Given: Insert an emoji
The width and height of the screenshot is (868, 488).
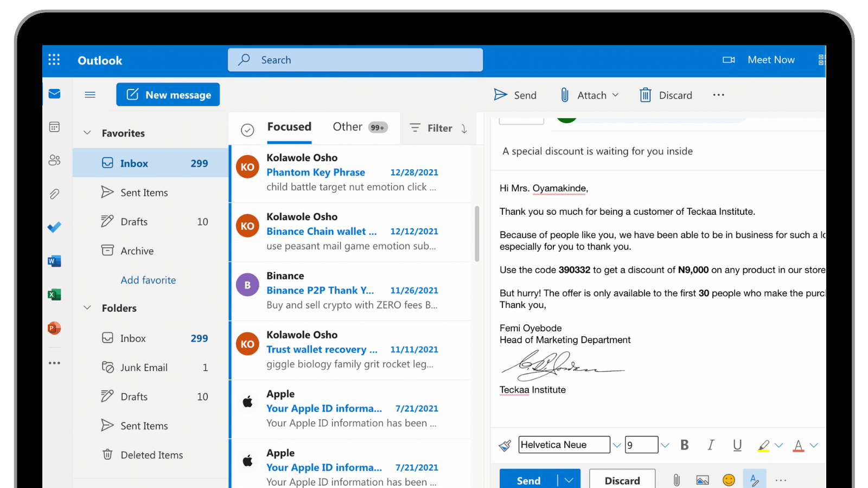Looking at the screenshot, I should pyautogui.click(x=729, y=480).
